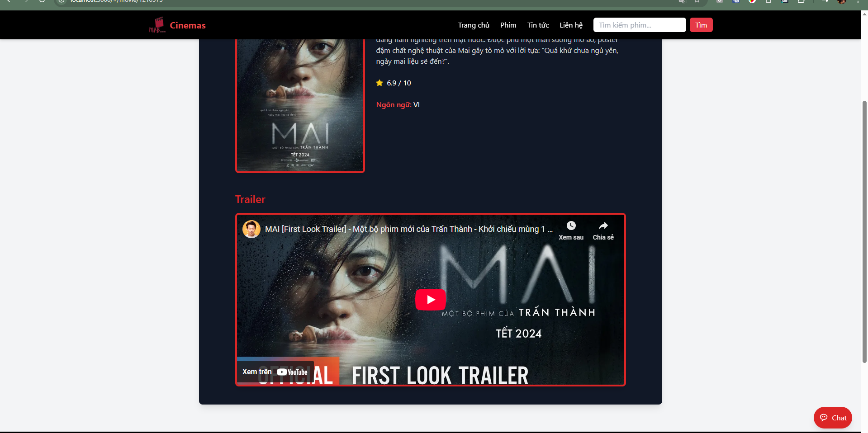Open the Tin tức menu item
This screenshot has height=433, width=868.
point(538,25)
